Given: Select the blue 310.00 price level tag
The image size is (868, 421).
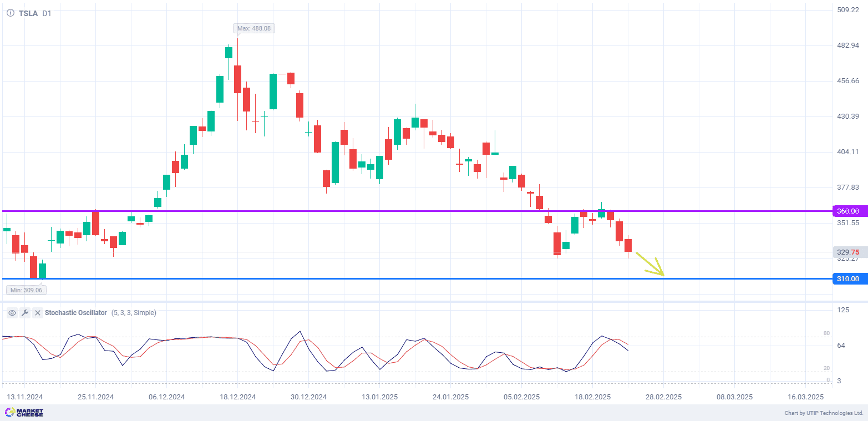Looking at the screenshot, I should (850, 278).
